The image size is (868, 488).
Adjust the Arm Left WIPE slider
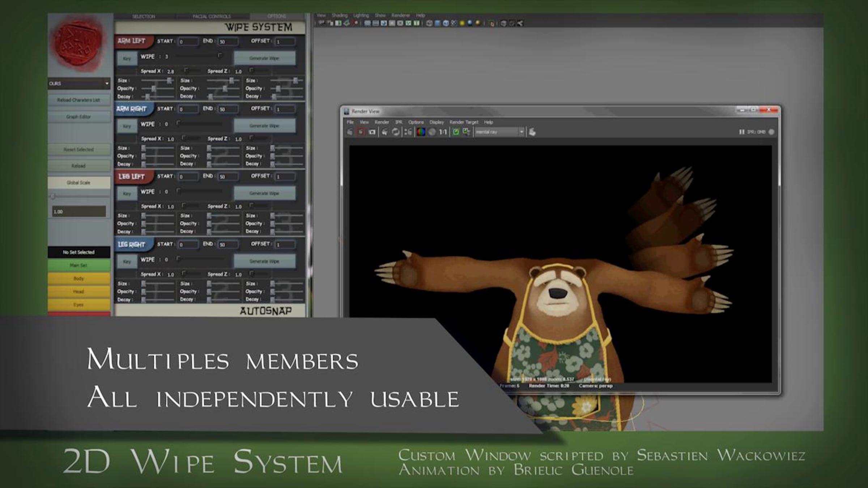coord(199,56)
